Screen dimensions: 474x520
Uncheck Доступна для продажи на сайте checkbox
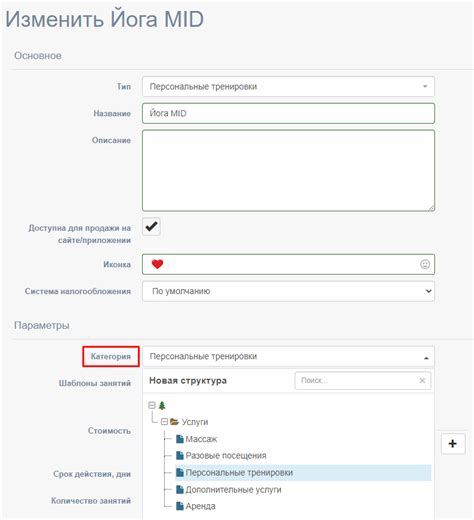(x=151, y=227)
